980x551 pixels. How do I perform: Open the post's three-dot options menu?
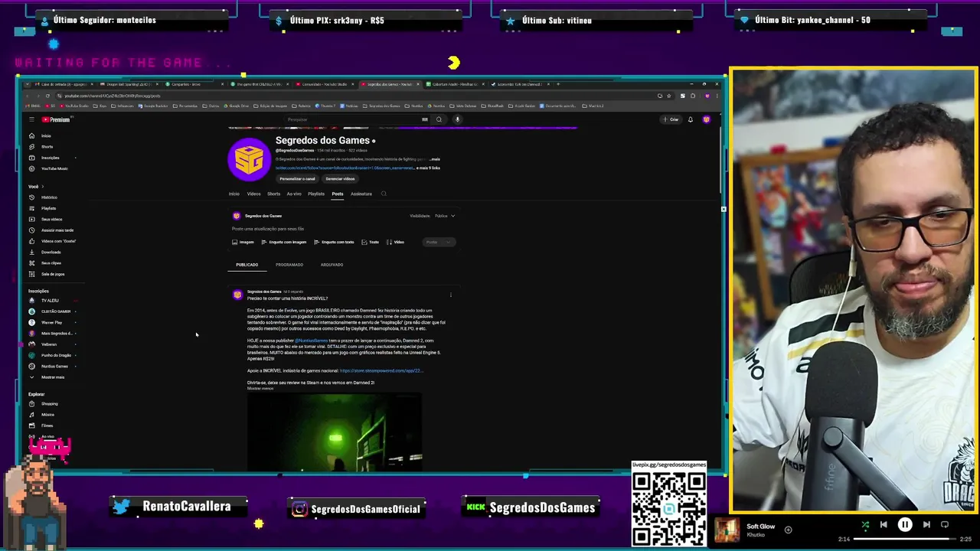(450, 295)
